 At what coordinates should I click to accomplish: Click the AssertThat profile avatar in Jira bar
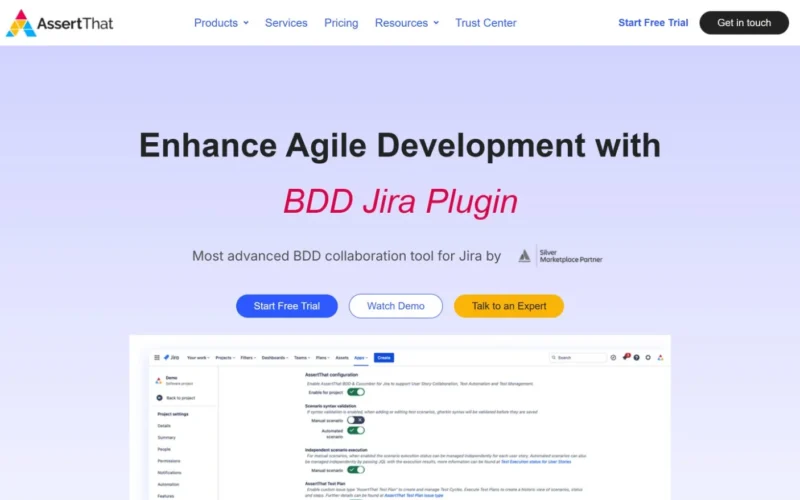pos(660,358)
